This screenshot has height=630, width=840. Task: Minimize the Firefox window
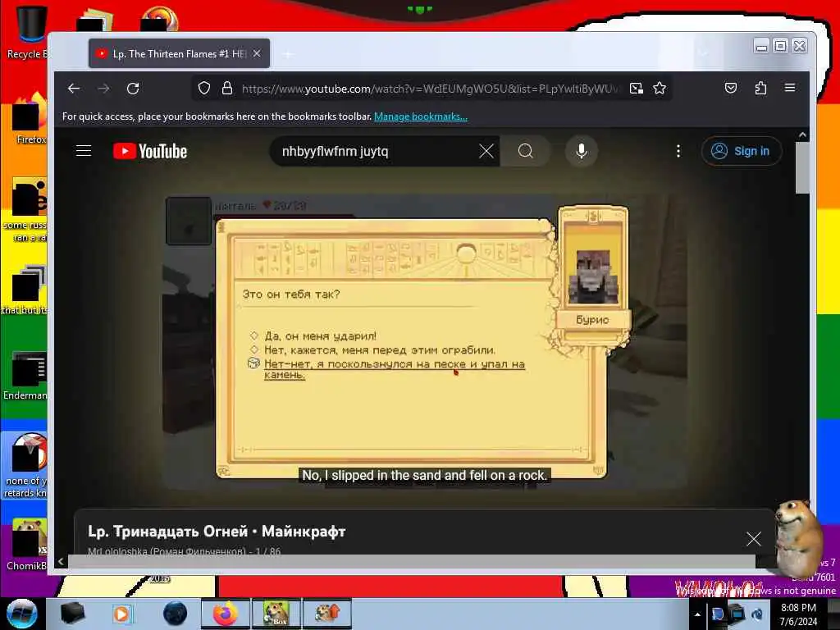point(761,46)
